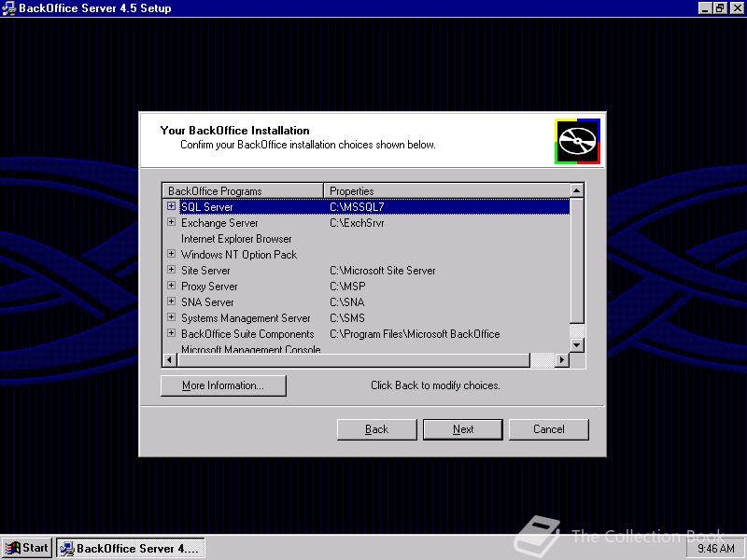Click Next to continue setup
This screenshot has height=560, width=747.
tap(463, 429)
